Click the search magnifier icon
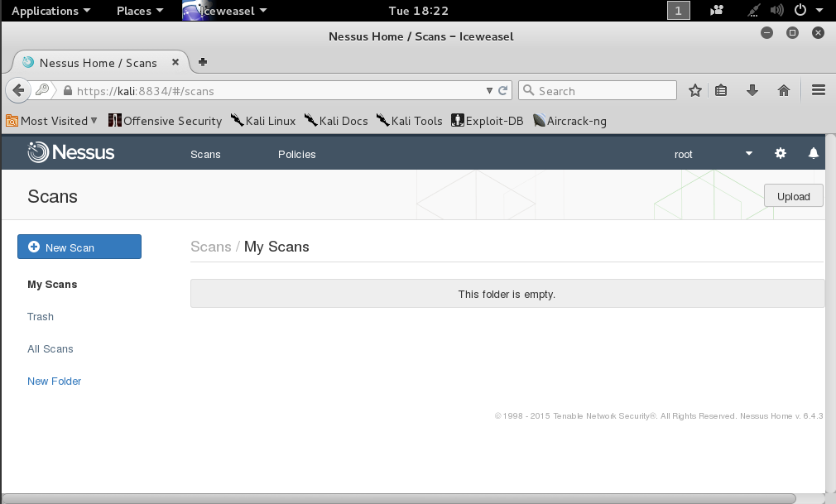Viewport: 836px width, 504px height. (x=528, y=90)
